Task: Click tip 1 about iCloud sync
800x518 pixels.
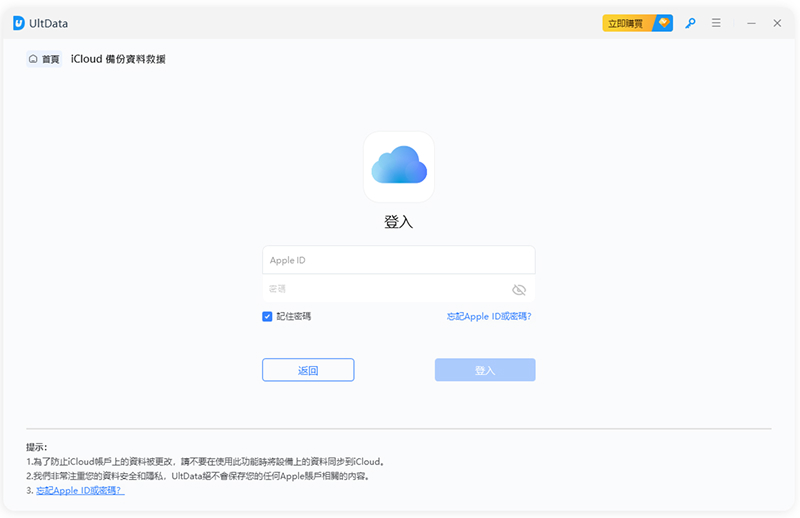Action: [x=206, y=461]
